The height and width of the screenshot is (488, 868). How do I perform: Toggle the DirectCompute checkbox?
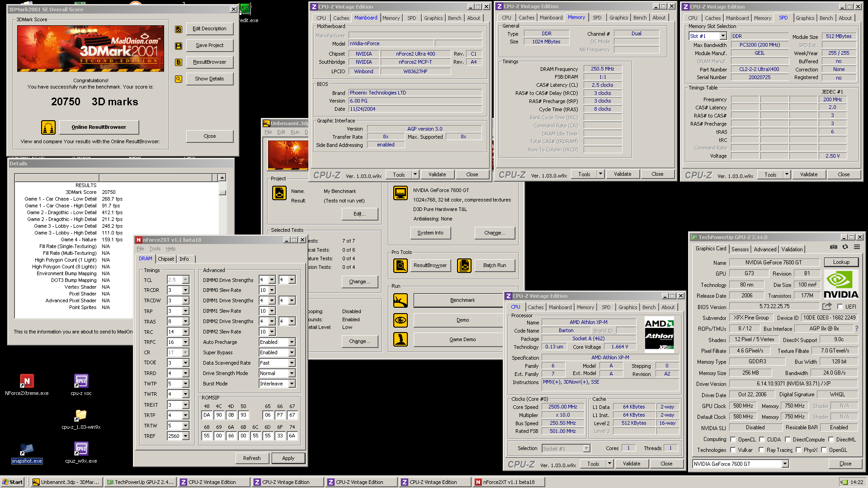(788, 440)
